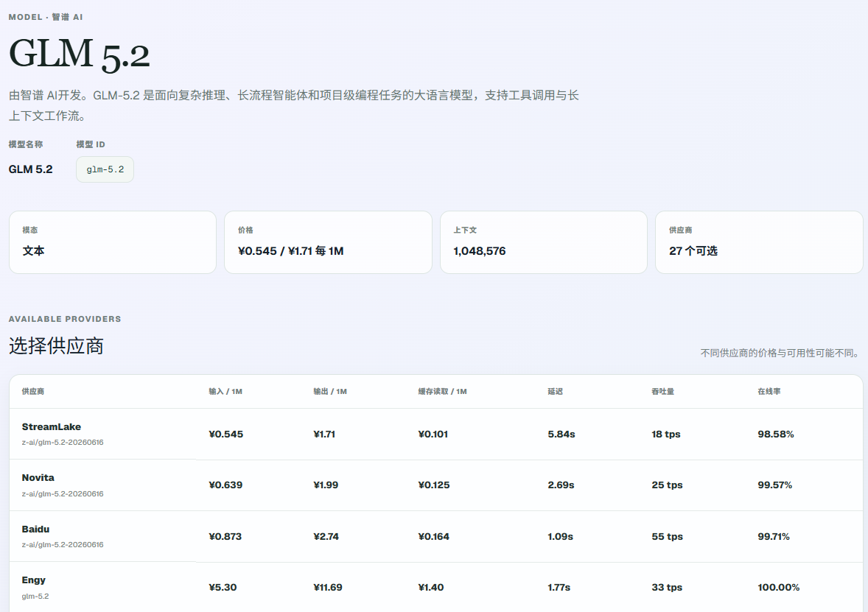This screenshot has width=868, height=612.
Task: Click the 在线率 column header
Action: click(769, 391)
